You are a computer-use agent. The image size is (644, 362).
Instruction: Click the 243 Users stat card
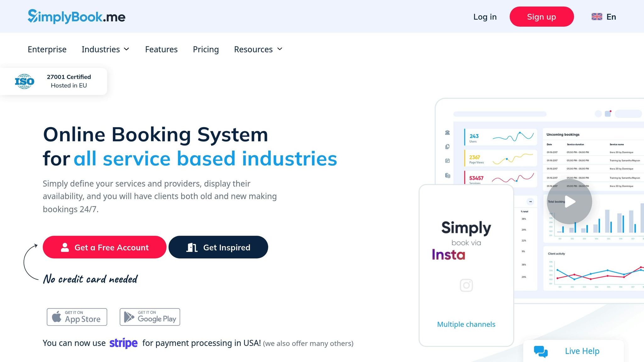point(501,137)
